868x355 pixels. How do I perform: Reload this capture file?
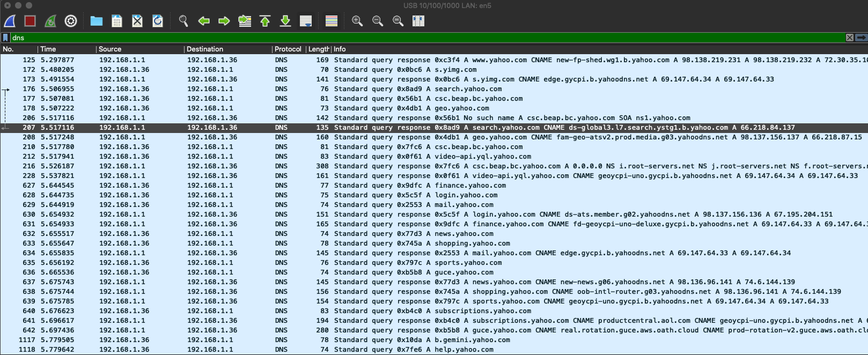pos(158,21)
